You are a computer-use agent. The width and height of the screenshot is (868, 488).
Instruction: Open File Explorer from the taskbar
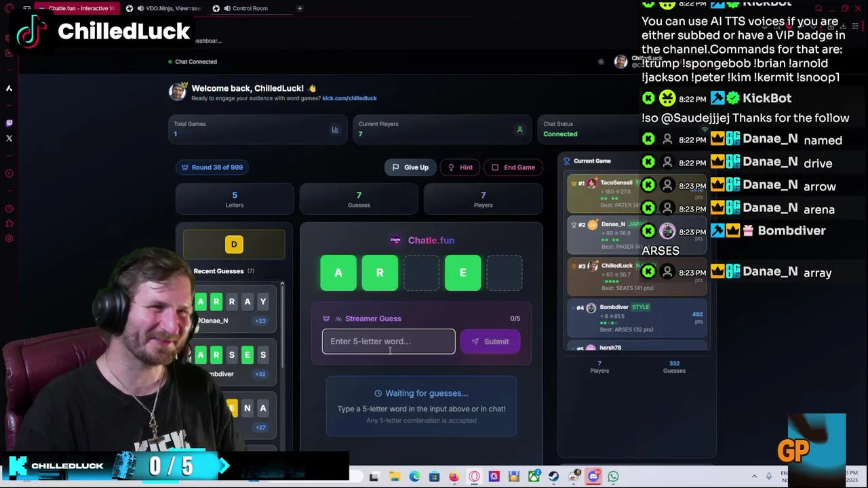[x=395, y=476]
